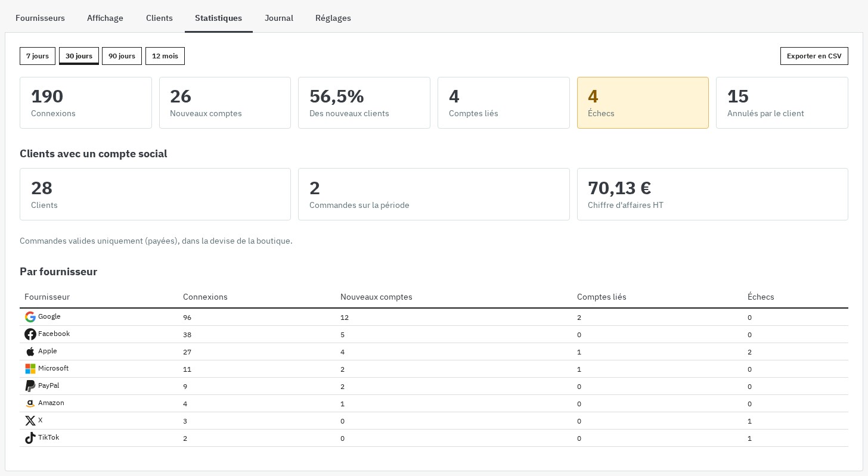Click the 28 Clients card
Viewport: 868px width, 476px height.
155,194
